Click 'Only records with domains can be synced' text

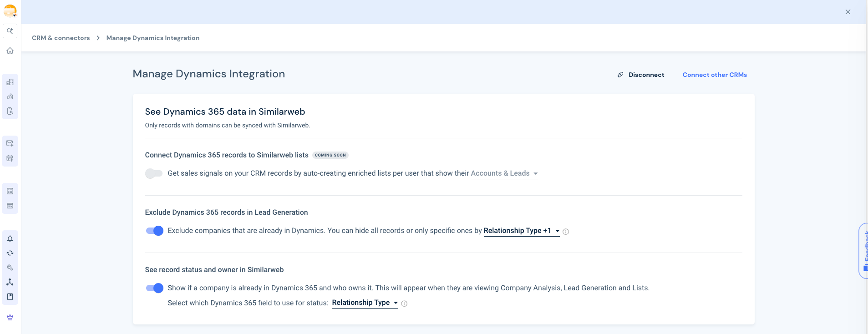click(228, 125)
